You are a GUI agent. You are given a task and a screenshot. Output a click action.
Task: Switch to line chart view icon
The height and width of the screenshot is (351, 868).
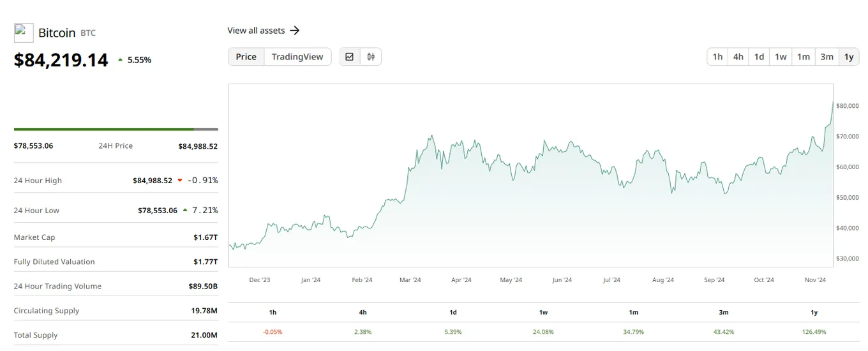pos(349,57)
